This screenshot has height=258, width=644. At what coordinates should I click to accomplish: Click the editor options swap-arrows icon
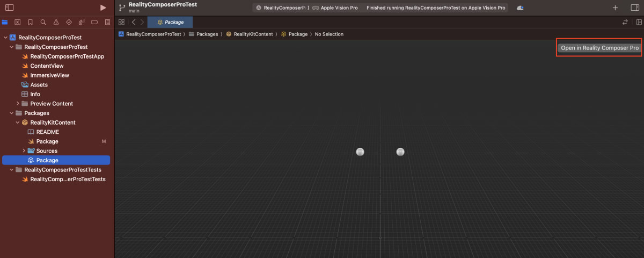coord(625,22)
